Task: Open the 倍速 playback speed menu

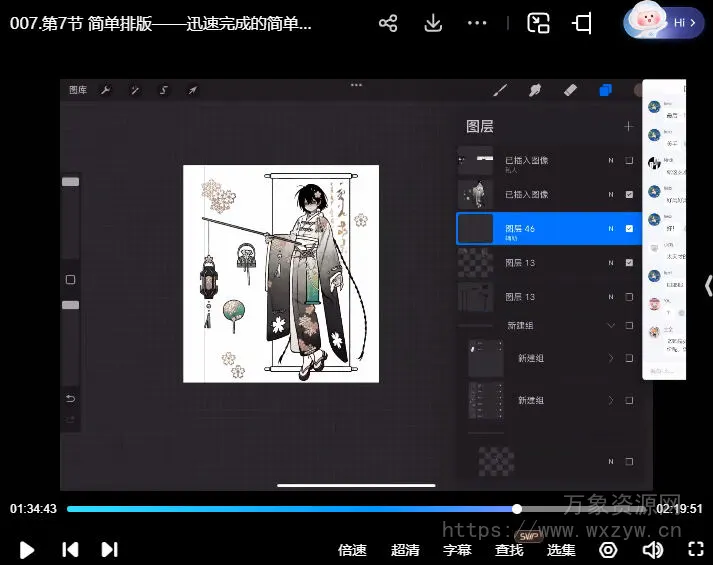Action: click(352, 549)
